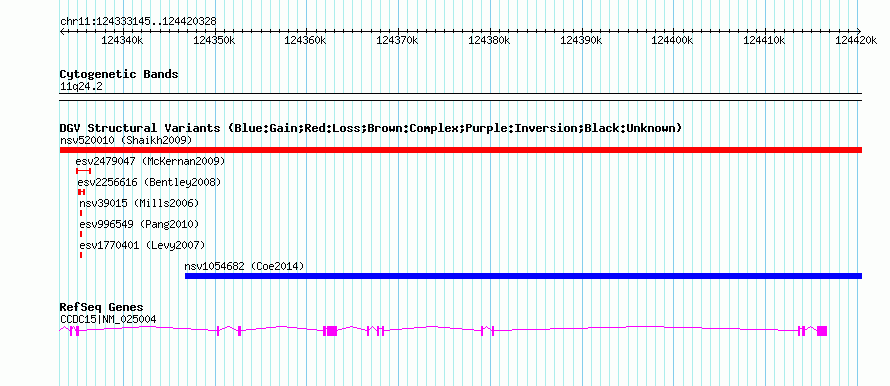Click the red esv2479047 loss glyph
This screenshot has width=890, height=386.
[x=83, y=171]
